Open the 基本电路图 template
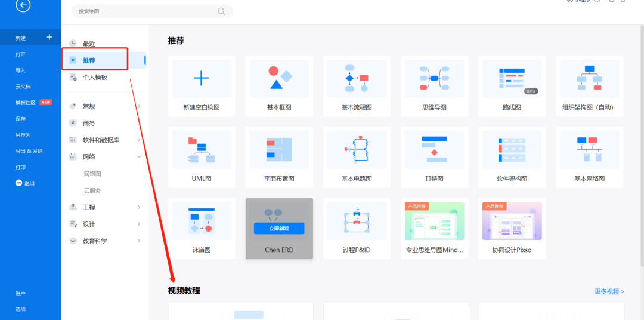Viewport: 644px width, 320px height. [357, 158]
